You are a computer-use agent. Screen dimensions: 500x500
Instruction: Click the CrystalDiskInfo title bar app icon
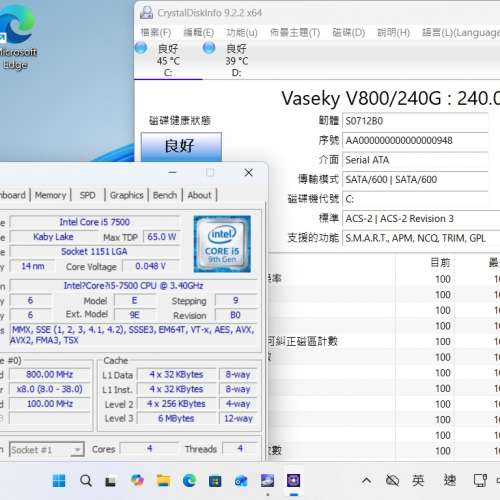[x=146, y=13]
